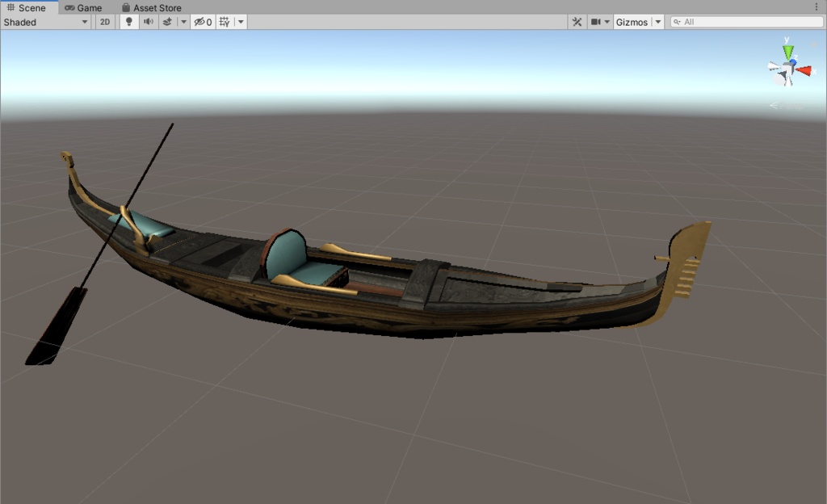Click the blue Z axis cone
Image resolution: width=827 pixels, height=504 pixels.
click(x=793, y=62)
